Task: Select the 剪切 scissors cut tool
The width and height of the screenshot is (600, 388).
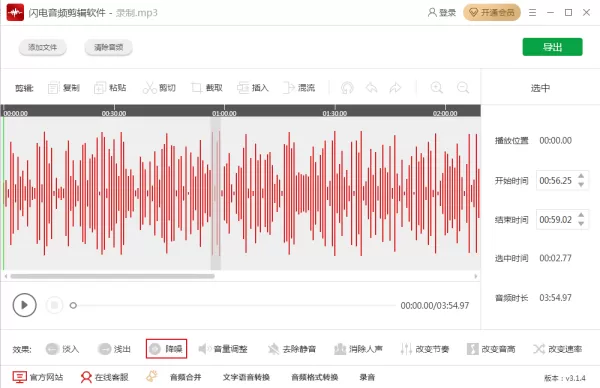Action: [x=159, y=88]
